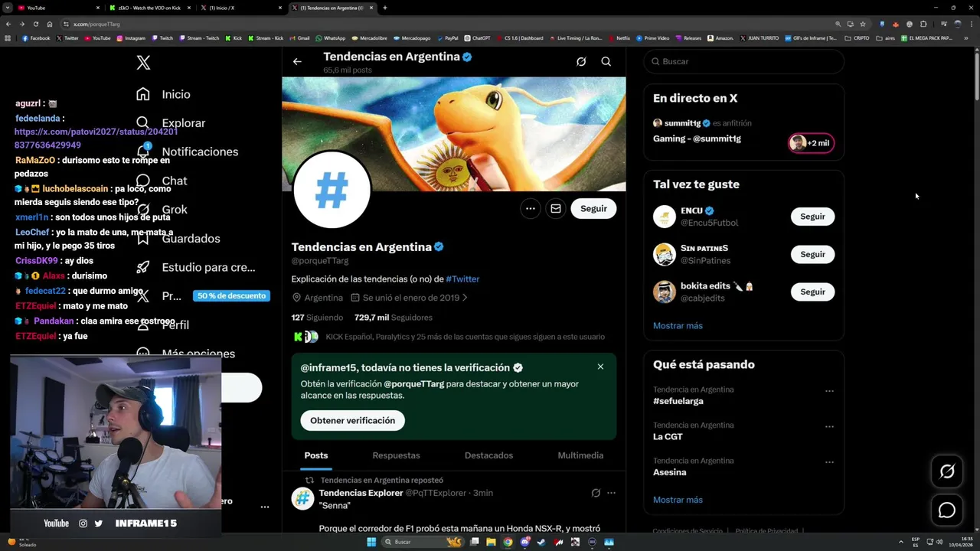Dismiss the verification promo banner

click(600, 367)
